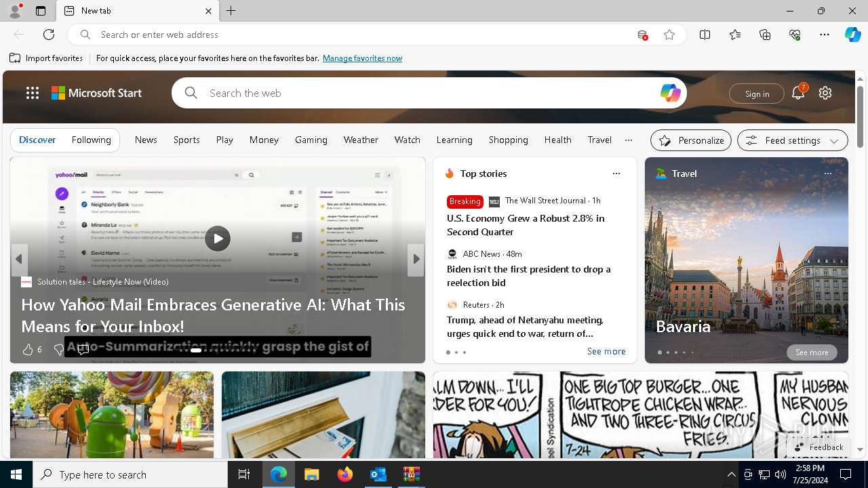Adjust system volume speaker icon
This screenshot has height=488, width=868.
(x=780, y=474)
